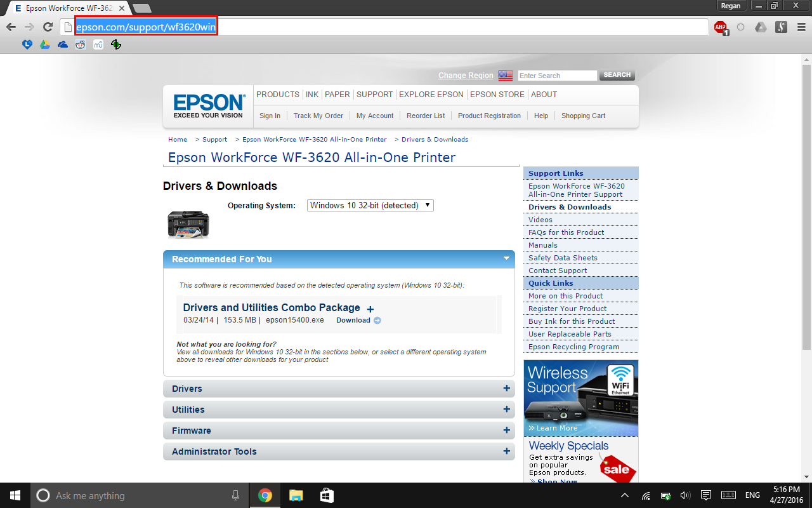Show hidden system tray icons chevron

point(625,495)
